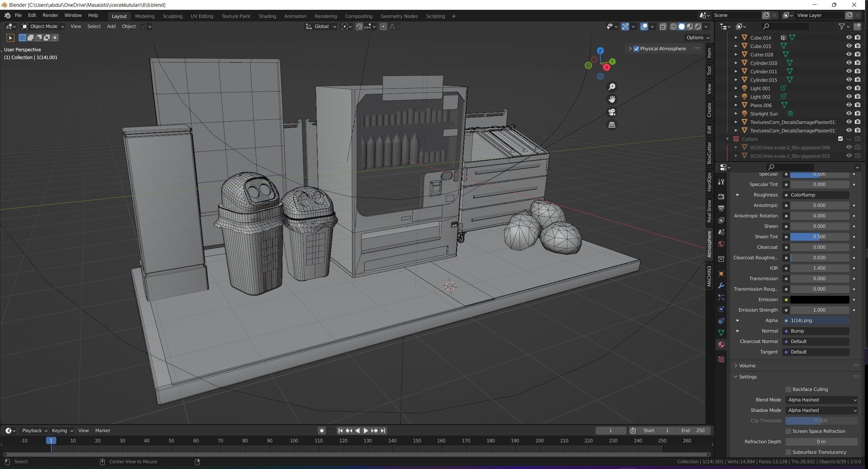Viewport: 868px width, 469px height.
Task: Click the pan hand viewport gizmo
Action: pyautogui.click(x=612, y=99)
